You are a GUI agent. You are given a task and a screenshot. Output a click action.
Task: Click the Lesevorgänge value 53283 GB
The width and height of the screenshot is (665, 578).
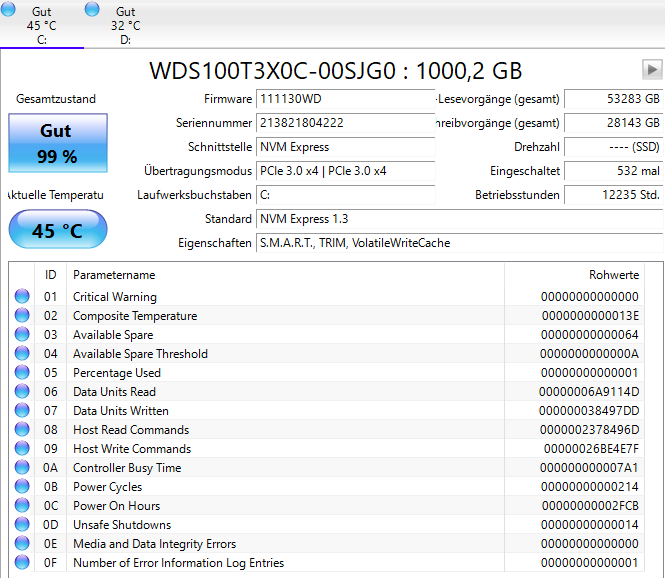[x=614, y=99]
